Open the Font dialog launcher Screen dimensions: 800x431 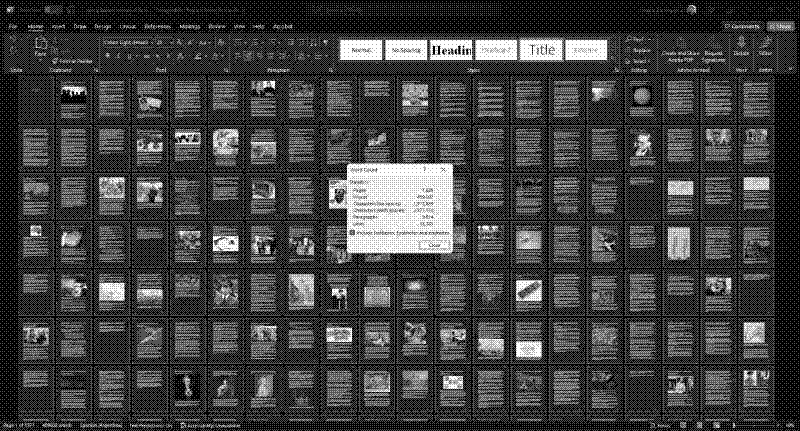pos(226,70)
